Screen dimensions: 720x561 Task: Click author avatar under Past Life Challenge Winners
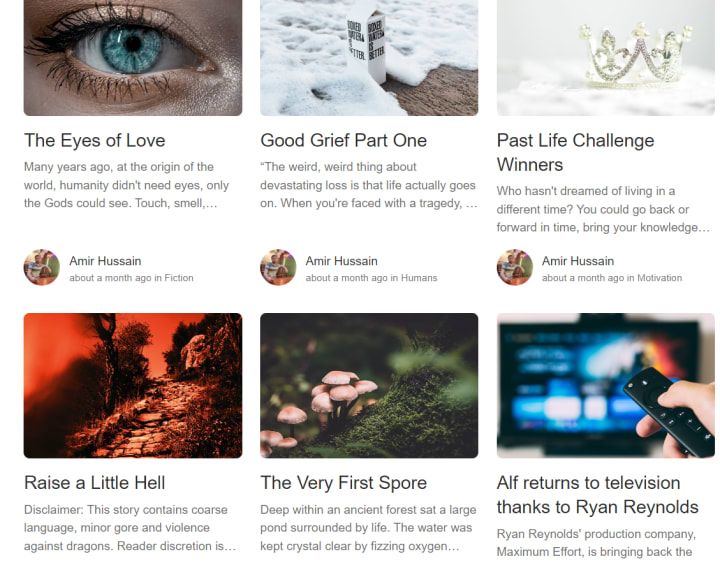[x=515, y=268]
